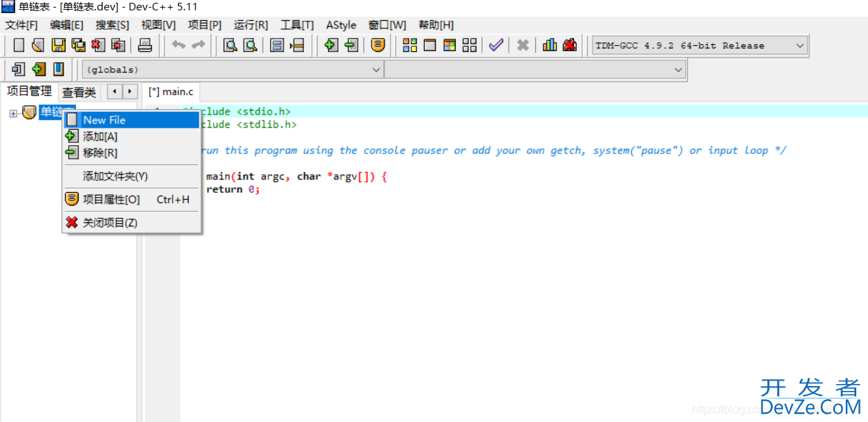Open the 搜索[S] menu
868x422 pixels.
[113, 25]
